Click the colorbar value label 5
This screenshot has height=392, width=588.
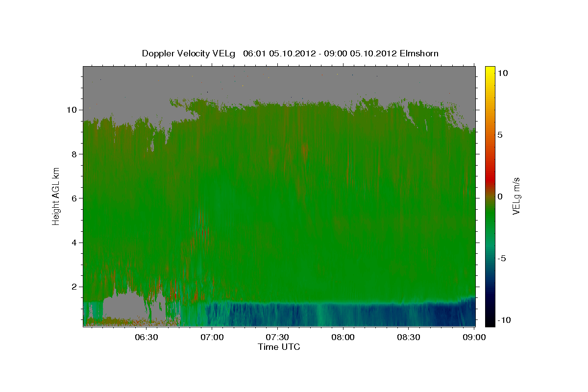point(500,135)
